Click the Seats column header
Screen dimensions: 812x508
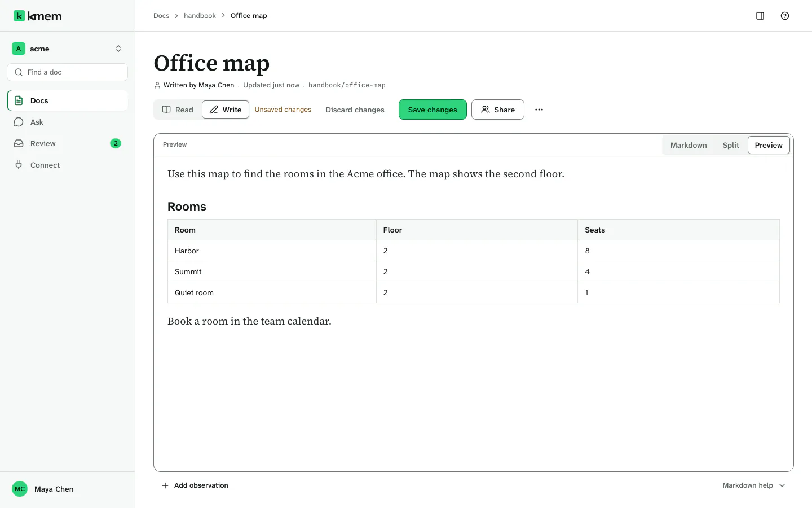click(678, 230)
